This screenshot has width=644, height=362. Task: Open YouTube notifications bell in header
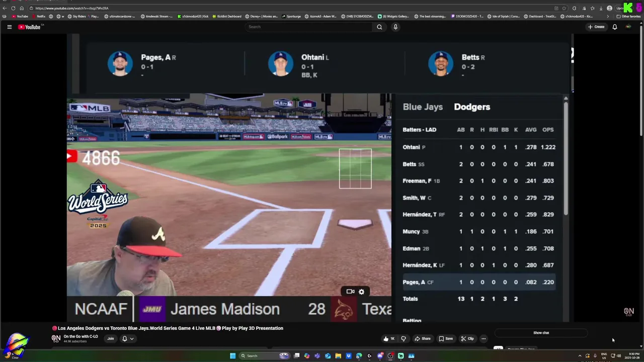click(x=614, y=27)
